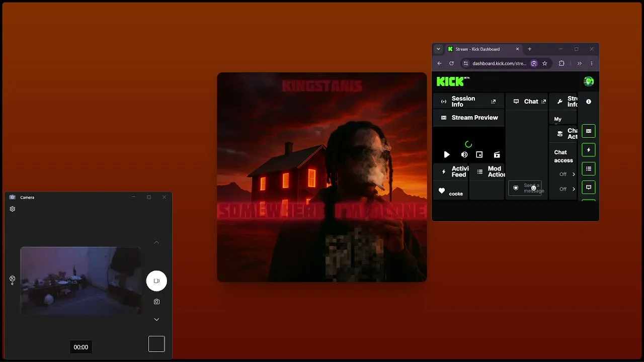Reload the Kick Dashboard page

tap(451, 63)
